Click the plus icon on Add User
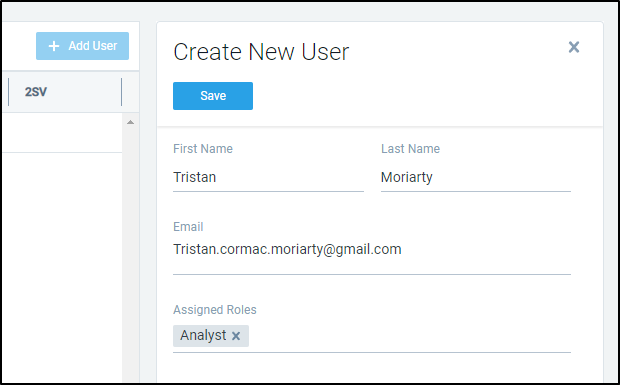The width and height of the screenshot is (620, 385). 54,46
